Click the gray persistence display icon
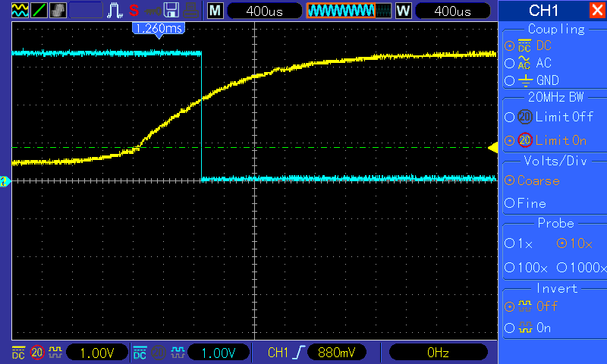607x364 pixels. click(58, 11)
